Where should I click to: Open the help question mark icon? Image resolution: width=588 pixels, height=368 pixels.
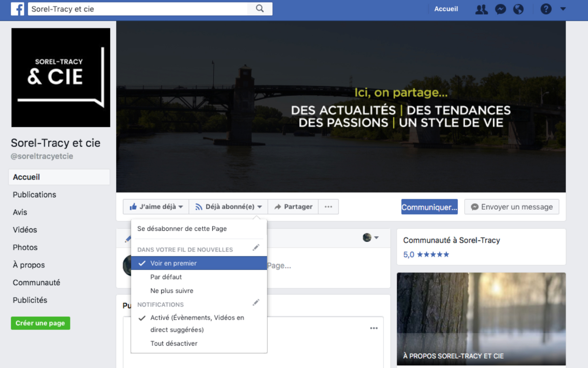pos(546,9)
